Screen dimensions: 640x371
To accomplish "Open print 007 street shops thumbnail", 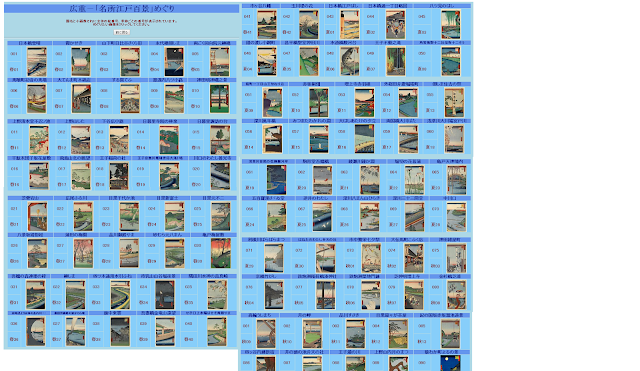I will (x=81, y=99).
